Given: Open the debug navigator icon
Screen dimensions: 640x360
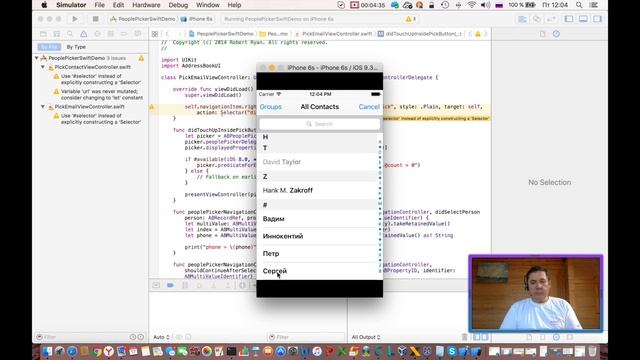Looking at the screenshot, I should [x=111, y=34].
